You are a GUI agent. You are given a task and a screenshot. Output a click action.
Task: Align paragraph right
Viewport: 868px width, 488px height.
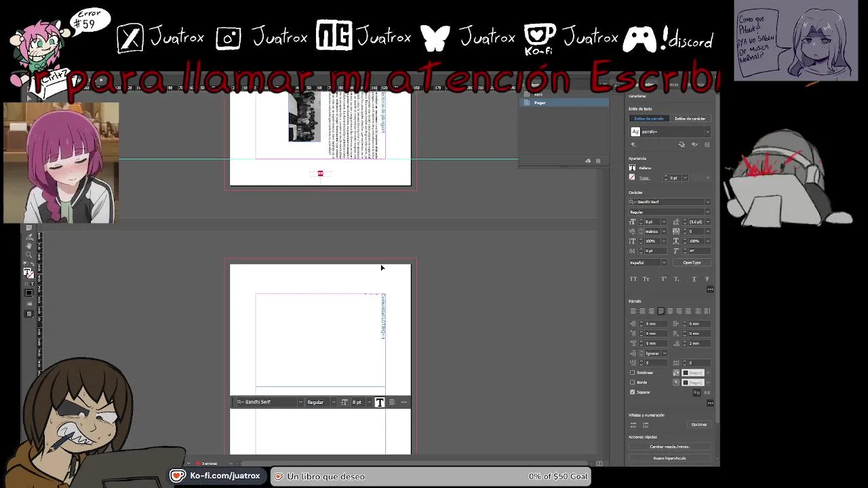[x=651, y=310]
